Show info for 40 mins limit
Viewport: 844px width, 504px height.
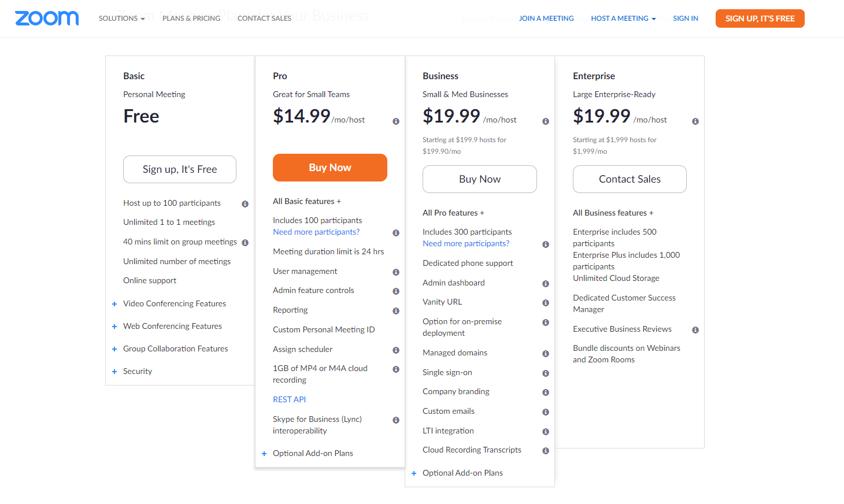[245, 243]
